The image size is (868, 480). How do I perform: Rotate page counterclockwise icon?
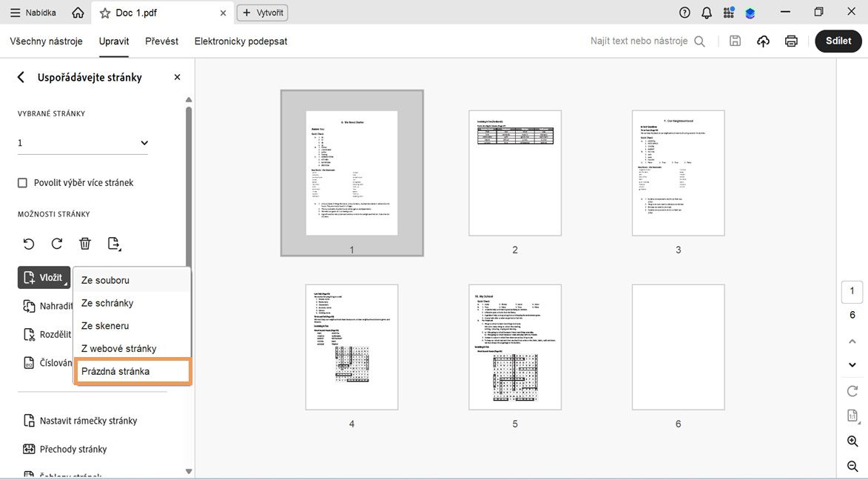(x=29, y=243)
